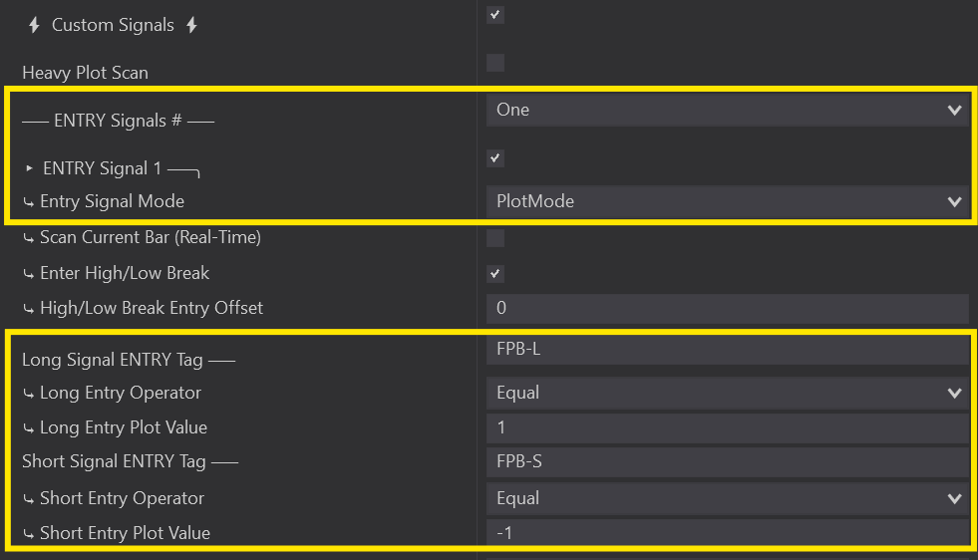Click the lightning bolt icon after Custom Signals

click(191, 25)
